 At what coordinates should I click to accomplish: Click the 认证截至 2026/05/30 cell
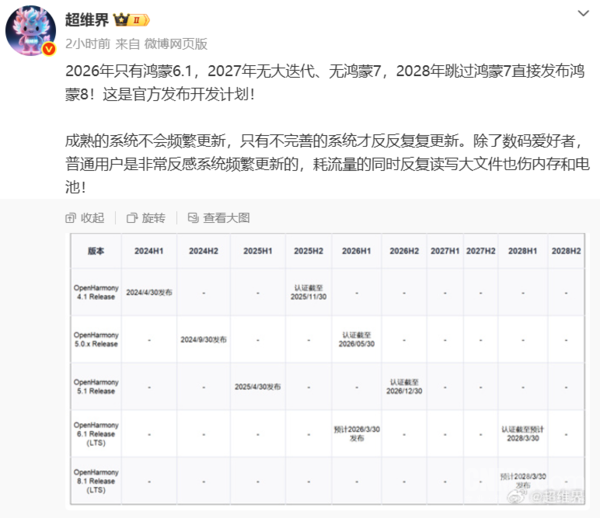coord(357,339)
